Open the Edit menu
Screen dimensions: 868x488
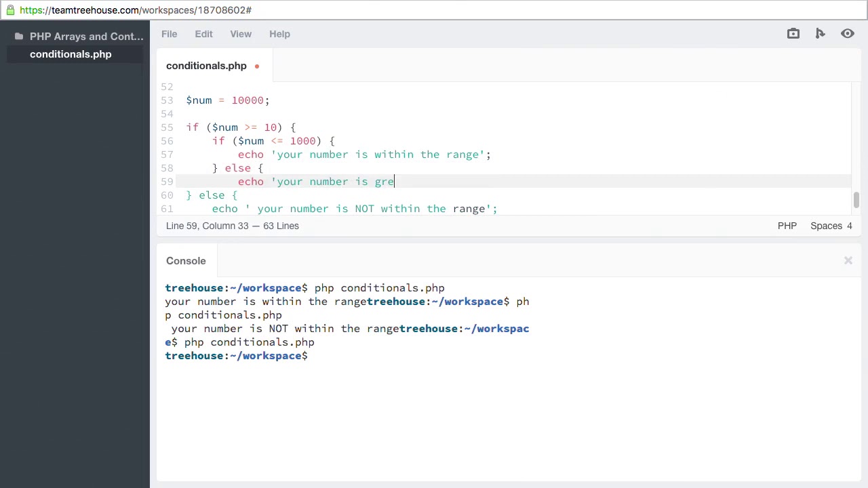203,34
